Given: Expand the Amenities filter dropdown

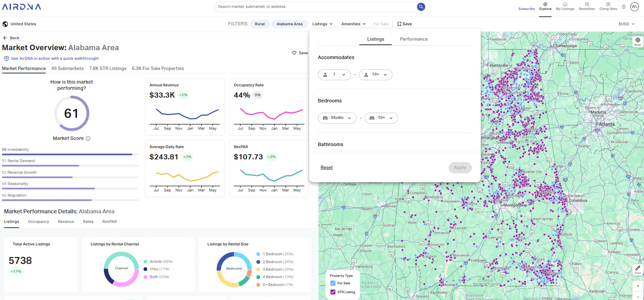Looking at the screenshot, I should coord(354,24).
